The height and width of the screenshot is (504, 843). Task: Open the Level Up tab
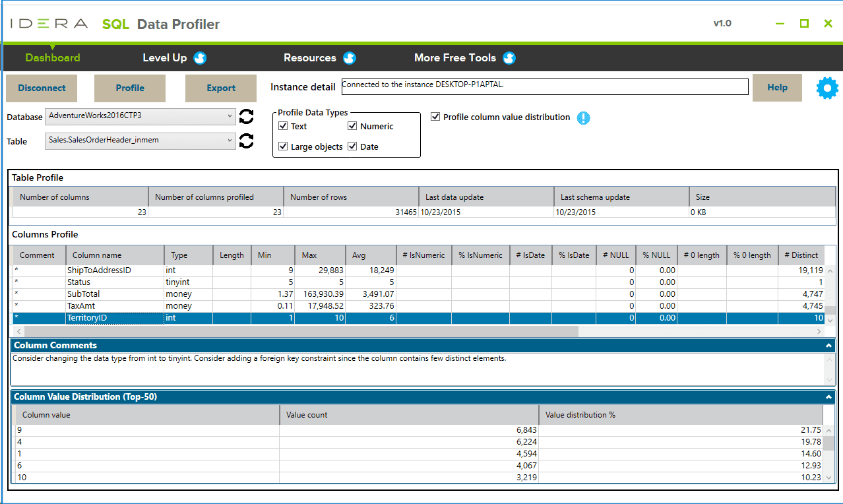[165, 58]
